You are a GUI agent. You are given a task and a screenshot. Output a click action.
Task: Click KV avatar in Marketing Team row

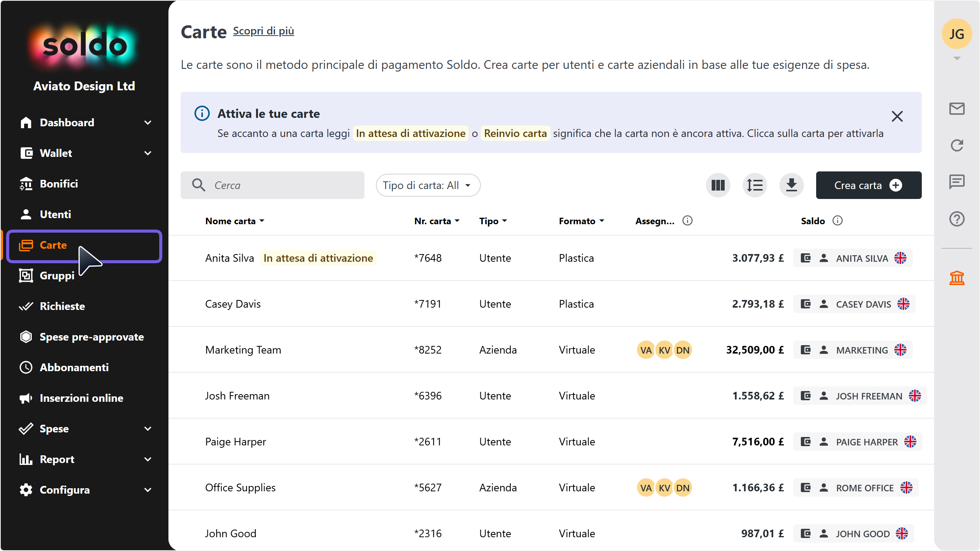click(x=664, y=350)
